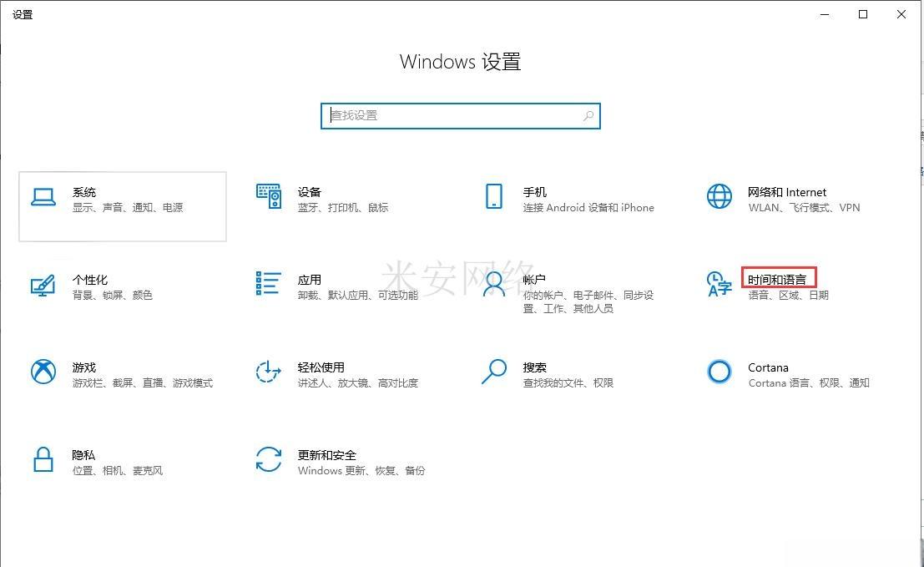Open the 更新和安全 refresh arrows icon
This screenshot has width=924, height=567.
pyautogui.click(x=269, y=459)
